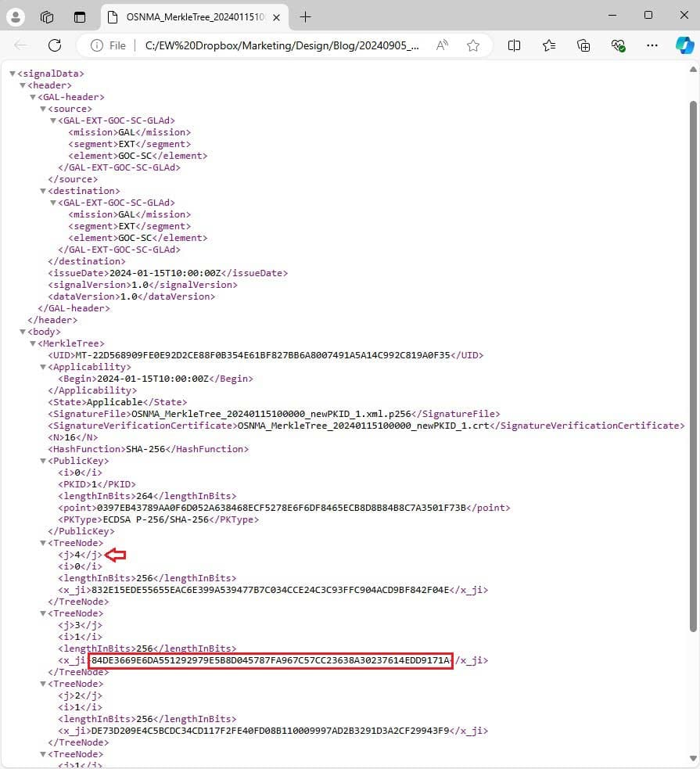Open Browser essentials heart icon
This screenshot has width=700, height=769.
coord(618,45)
